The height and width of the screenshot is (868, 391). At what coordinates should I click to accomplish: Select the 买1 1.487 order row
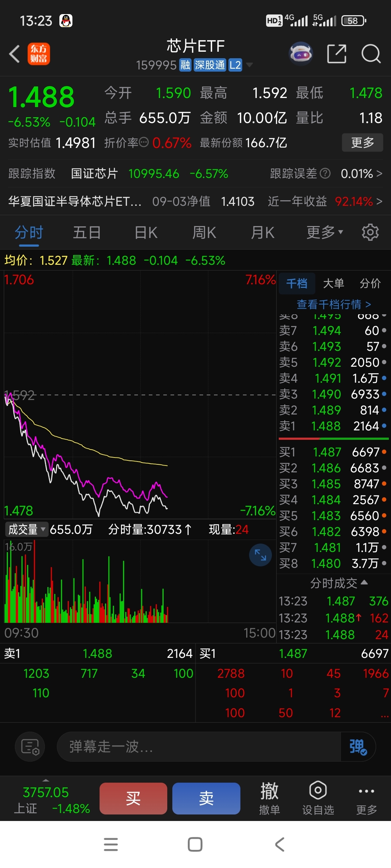point(333,452)
